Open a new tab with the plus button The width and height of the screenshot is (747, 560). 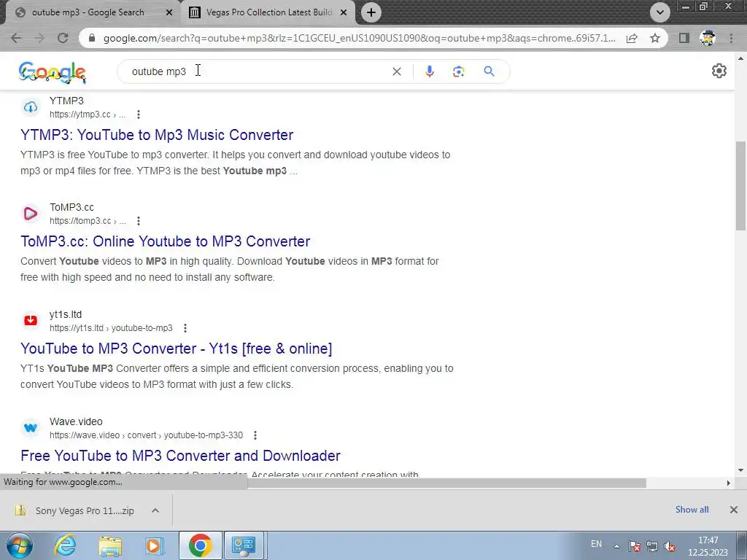(371, 12)
